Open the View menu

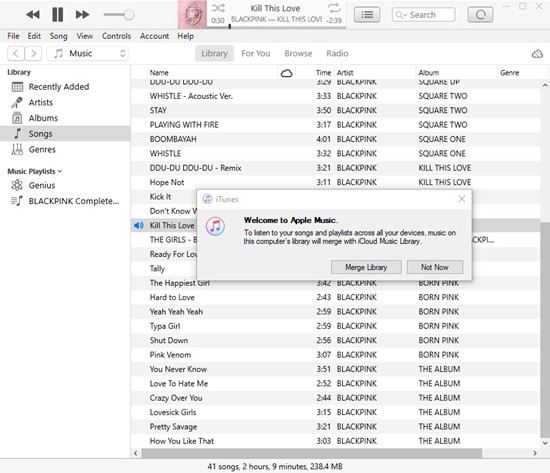click(85, 36)
